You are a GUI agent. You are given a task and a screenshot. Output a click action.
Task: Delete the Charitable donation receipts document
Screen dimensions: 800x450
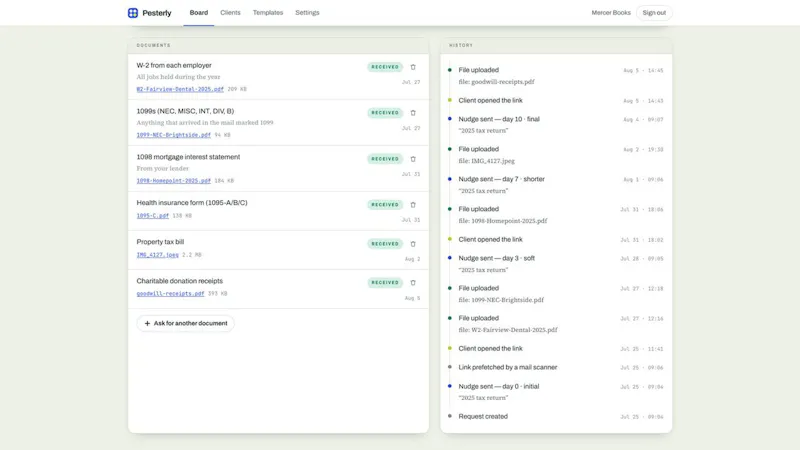pyautogui.click(x=413, y=283)
